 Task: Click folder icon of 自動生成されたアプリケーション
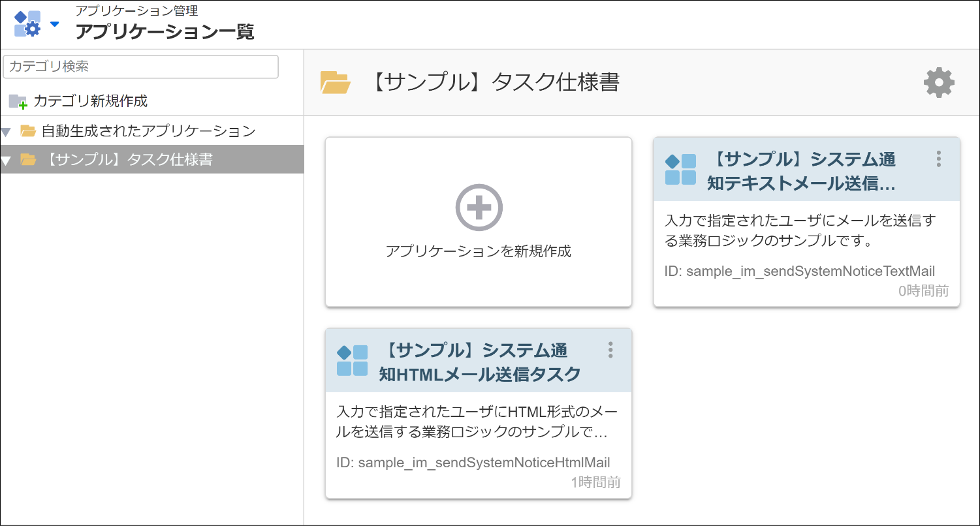(x=28, y=131)
